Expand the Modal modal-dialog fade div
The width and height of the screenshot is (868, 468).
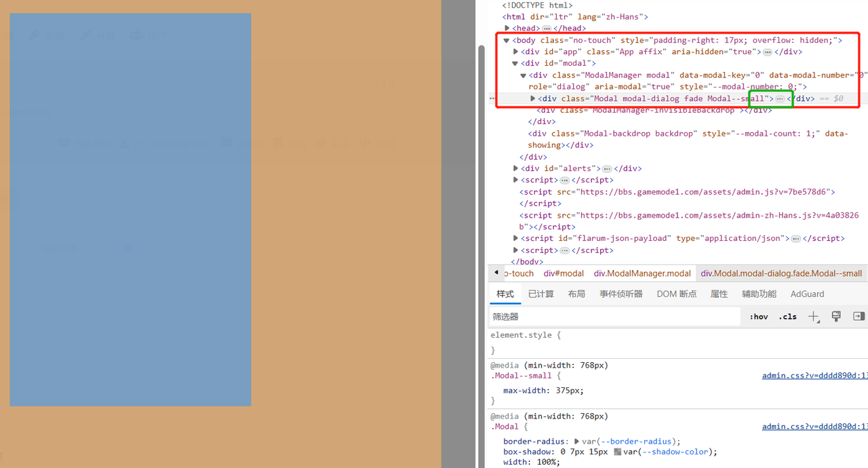(x=533, y=98)
